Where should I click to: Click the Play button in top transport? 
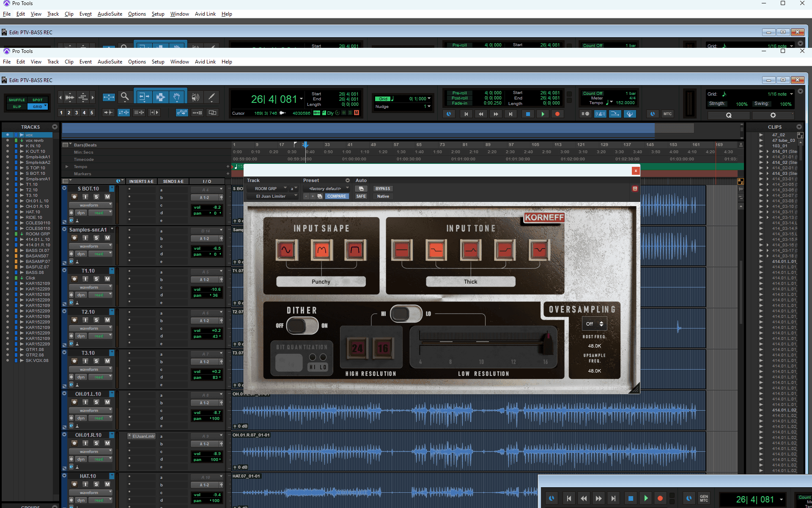tap(543, 114)
